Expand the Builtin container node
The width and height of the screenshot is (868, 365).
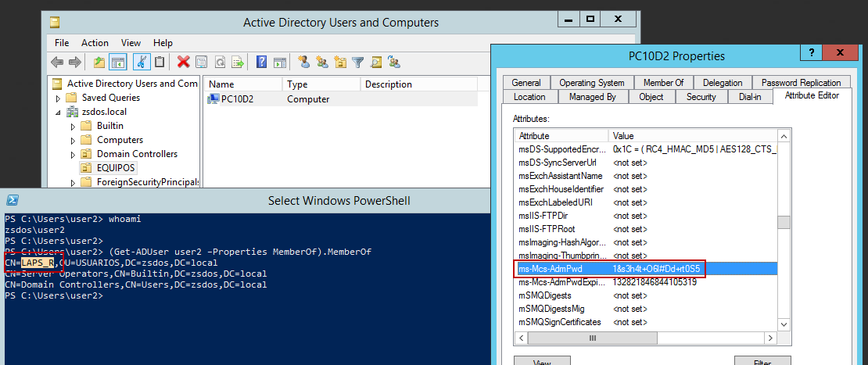coord(73,126)
